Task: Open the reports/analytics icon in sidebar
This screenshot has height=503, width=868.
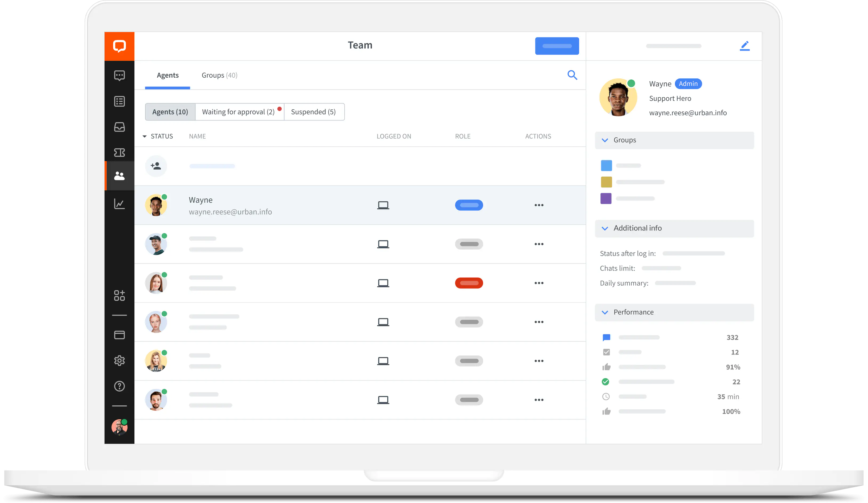Action: (x=120, y=205)
